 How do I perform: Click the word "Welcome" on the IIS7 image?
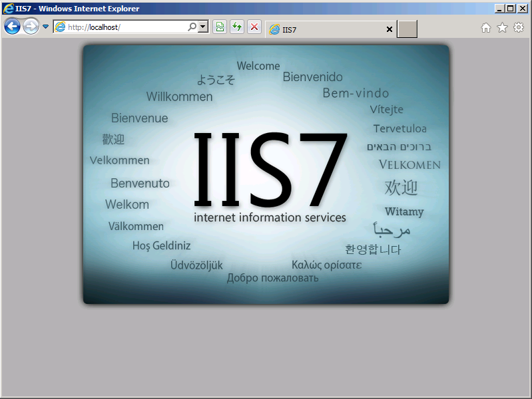258,66
